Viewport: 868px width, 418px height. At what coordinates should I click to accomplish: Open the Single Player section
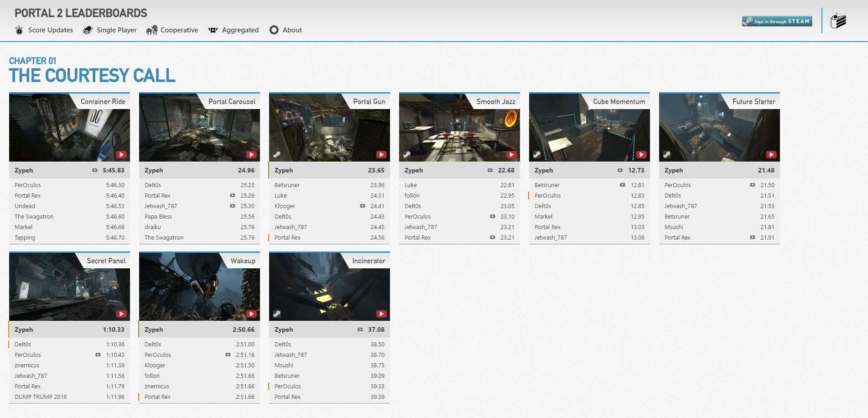coord(116,30)
